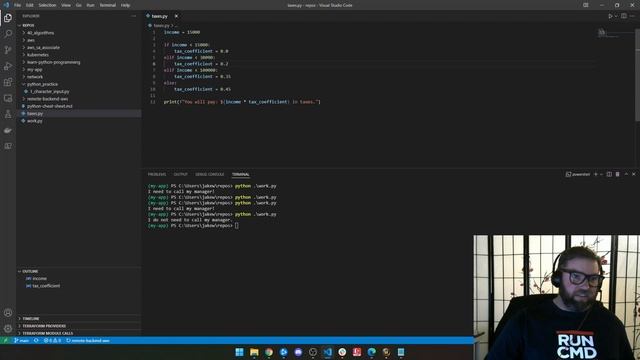This screenshot has height=360, width=640.
Task: Add a new terminal with plus icon
Action: coord(596,174)
